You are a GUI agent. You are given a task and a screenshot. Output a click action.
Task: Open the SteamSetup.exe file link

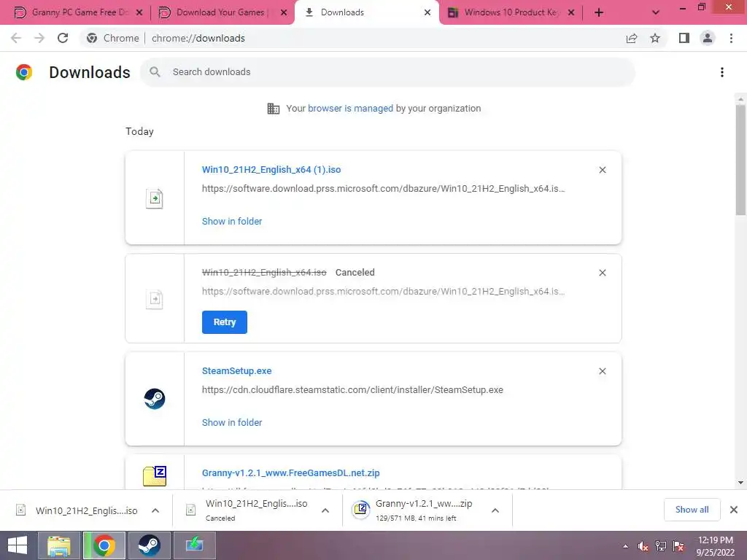coord(237,371)
